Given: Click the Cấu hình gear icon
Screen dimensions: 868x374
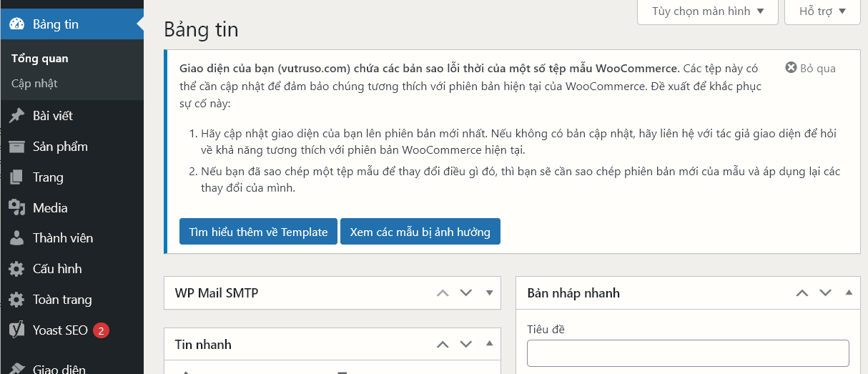Looking at the screenshot, I should point(16,269).
